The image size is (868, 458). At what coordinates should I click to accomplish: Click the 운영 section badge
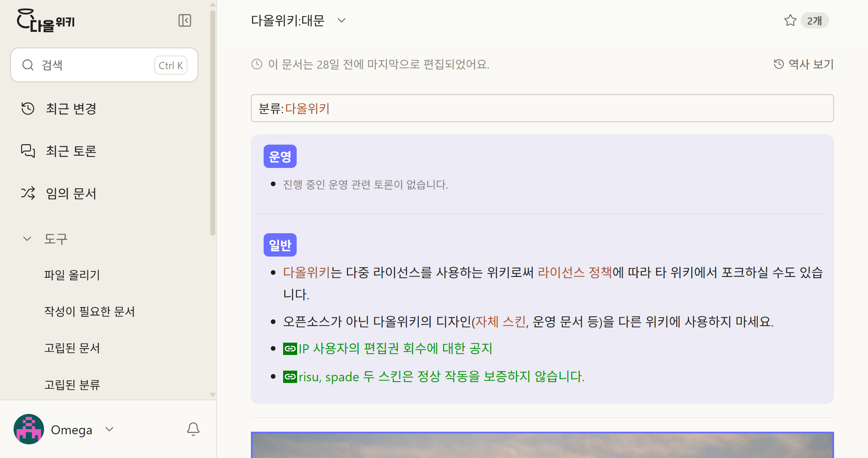pos(280,156)
